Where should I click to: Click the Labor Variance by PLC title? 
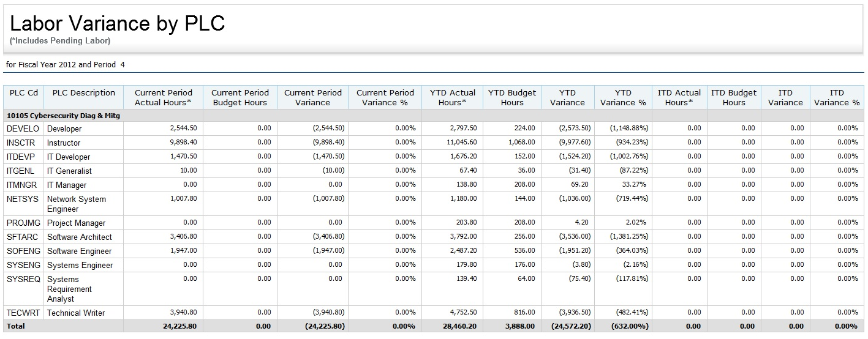click(118, 23)
